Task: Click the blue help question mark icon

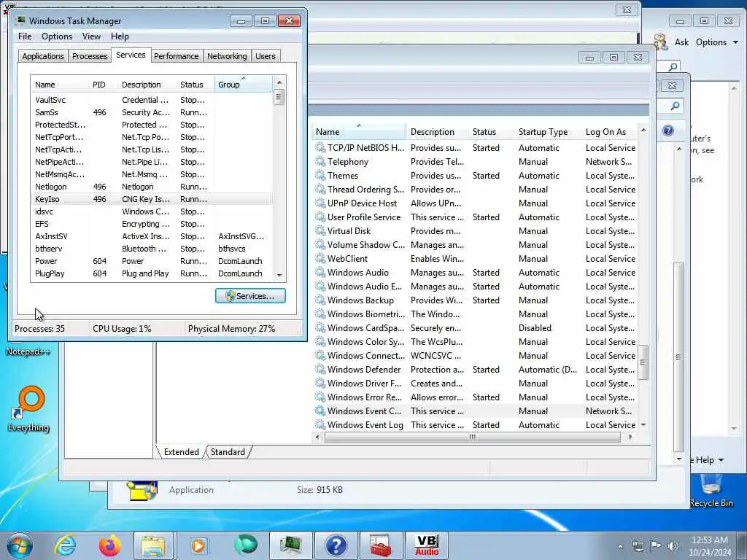Action: (668, 131)
